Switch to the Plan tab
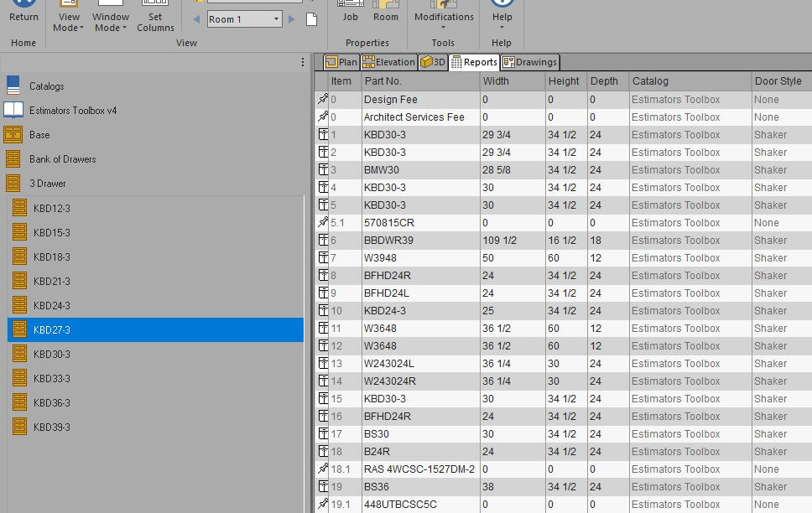 [341, 61]
